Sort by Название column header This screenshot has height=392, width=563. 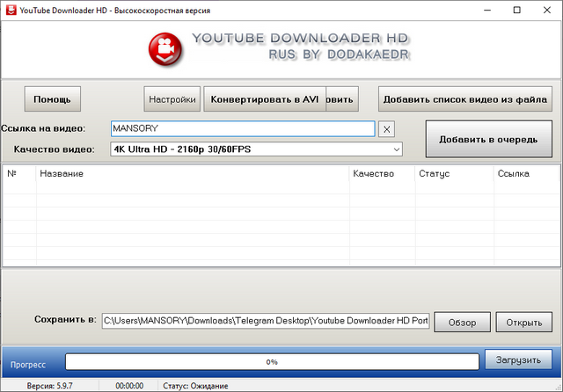point(193,173)
